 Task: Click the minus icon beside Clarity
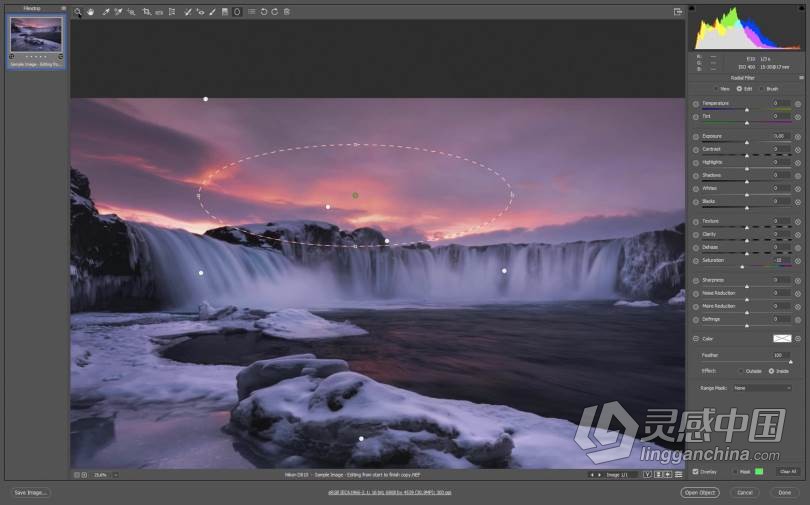695,235
